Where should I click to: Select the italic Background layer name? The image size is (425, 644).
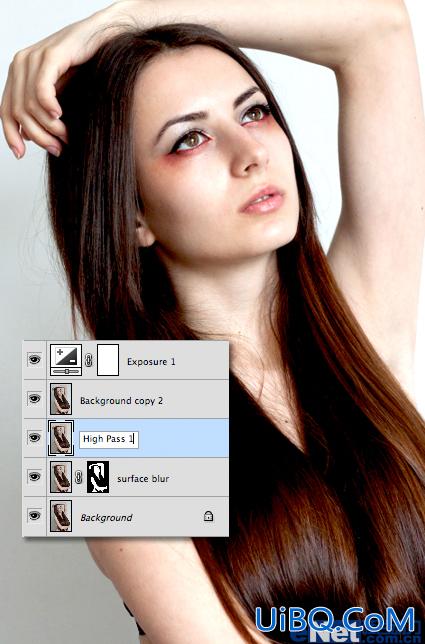(106, 518)
